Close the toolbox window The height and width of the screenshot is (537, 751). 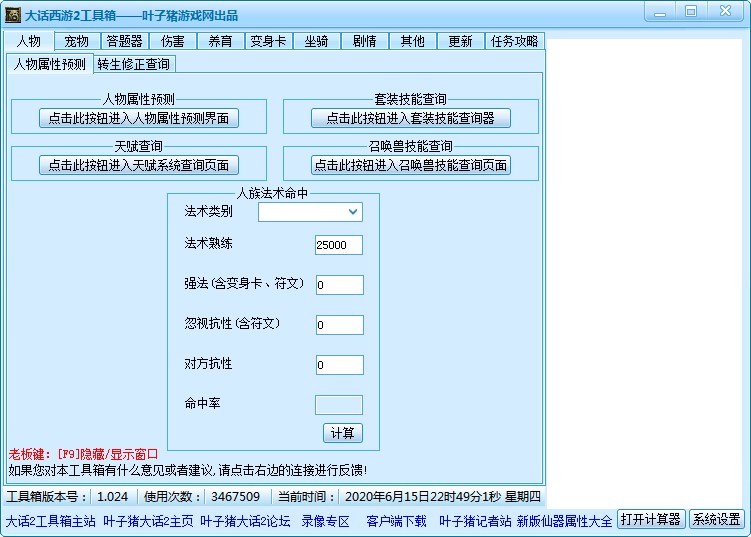tap(725, 11)
